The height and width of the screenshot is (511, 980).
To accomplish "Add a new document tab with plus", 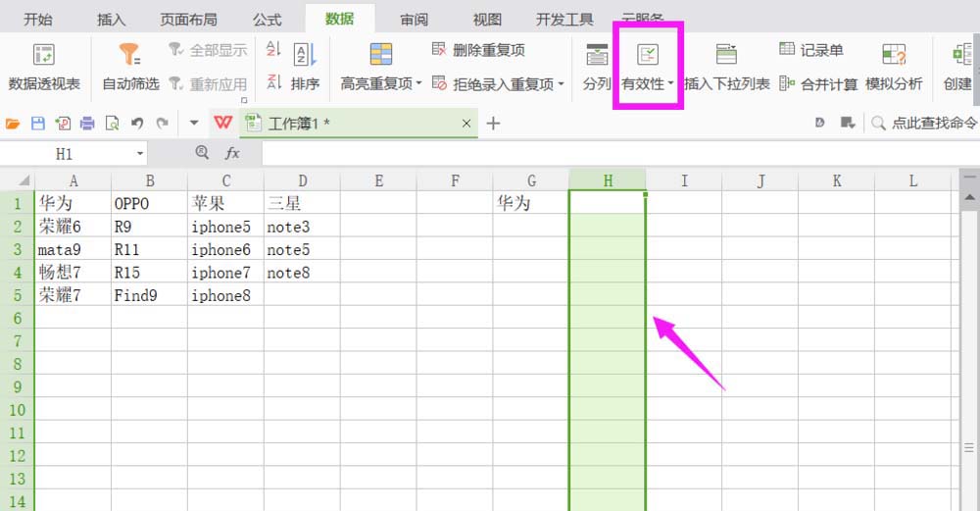I will pyautogui.click(x=493, y=124).
